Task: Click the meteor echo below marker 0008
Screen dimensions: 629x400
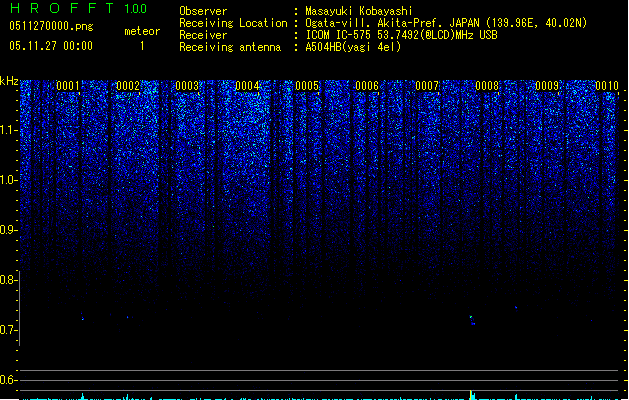Action: pyautogui.click(x=473, y=320)
